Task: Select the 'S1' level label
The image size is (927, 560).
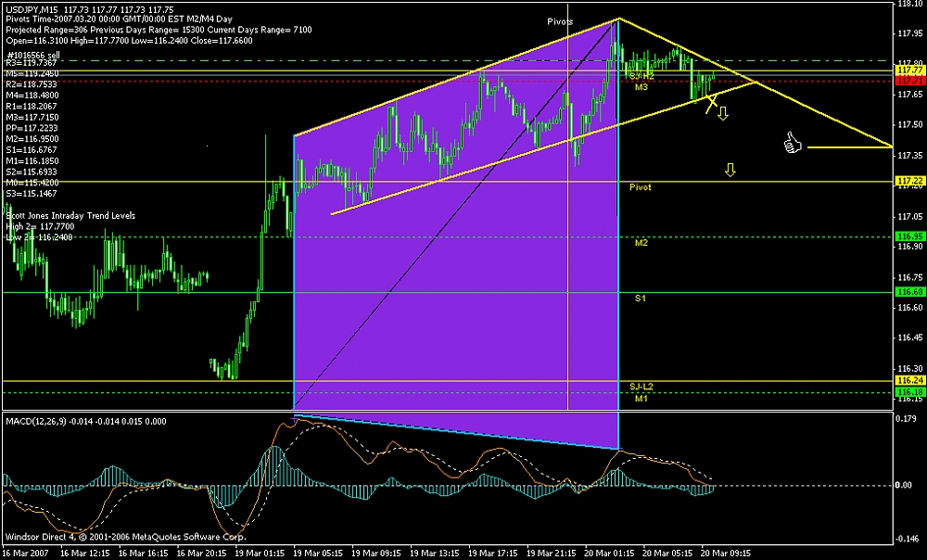Action: (x=641, y=298)
